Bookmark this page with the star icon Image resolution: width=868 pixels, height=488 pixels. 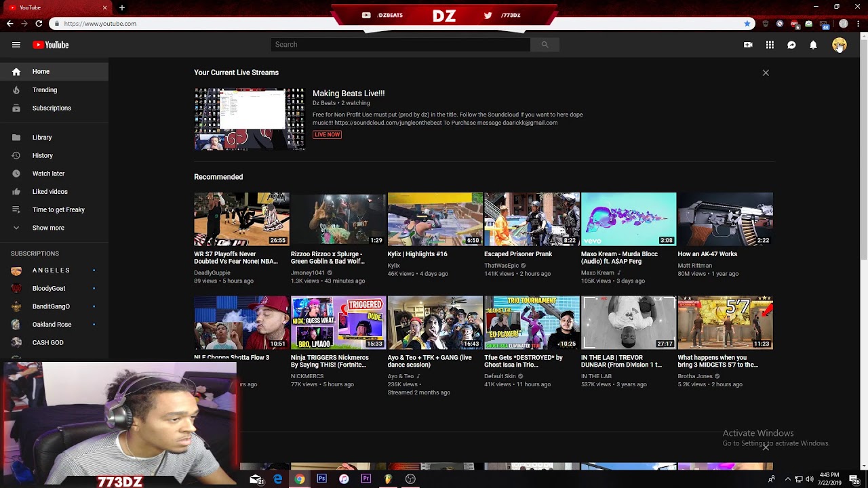click(x=747, y=24)
